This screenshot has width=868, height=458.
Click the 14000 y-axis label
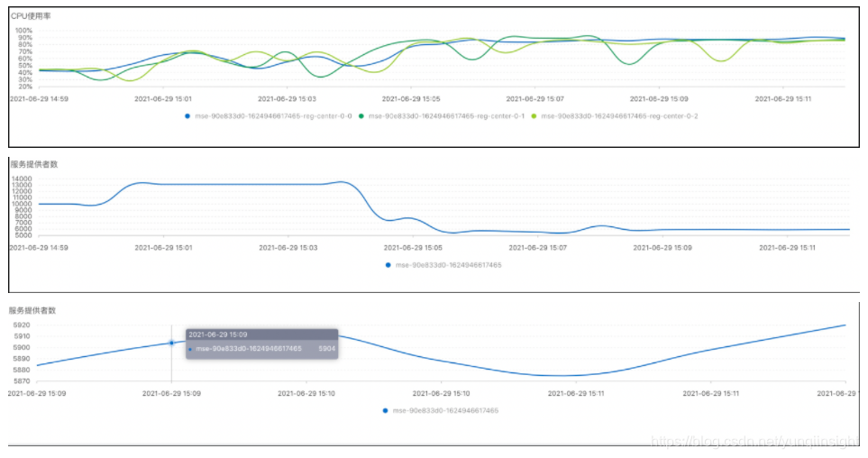[x=22, y=179]
